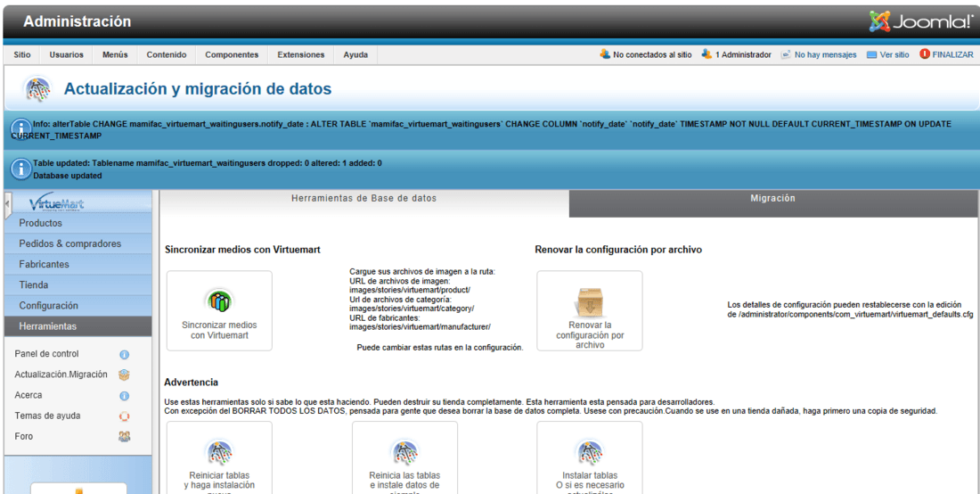Open the Sitio menu
The height and width of the screenshot is (494, 980).
[22, 55]
